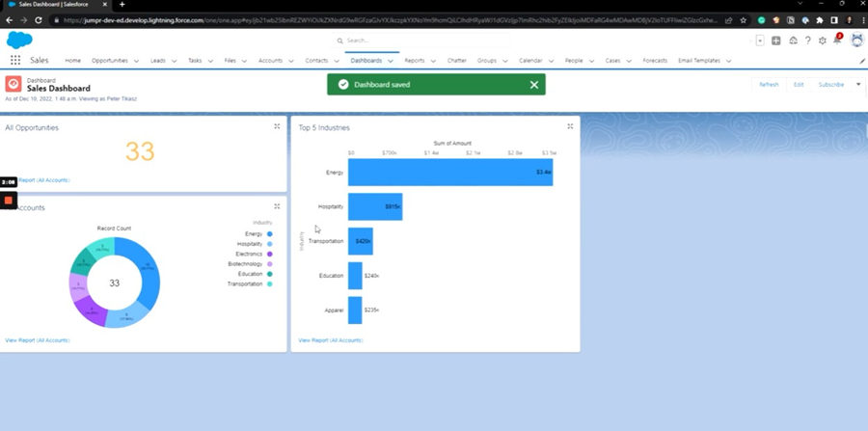Click the Biotechnology legend label
Viewport: 868px width, 431px height.
[245, 264]
